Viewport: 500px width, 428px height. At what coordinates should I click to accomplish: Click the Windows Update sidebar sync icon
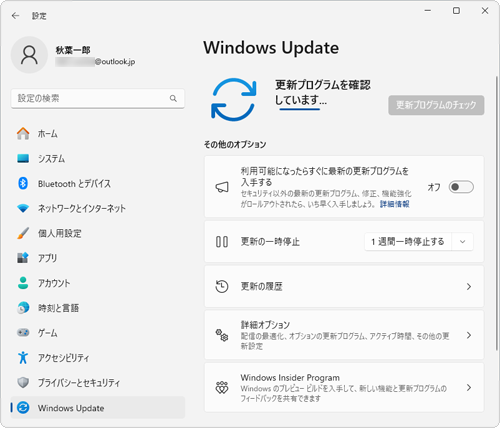[23, 407]
